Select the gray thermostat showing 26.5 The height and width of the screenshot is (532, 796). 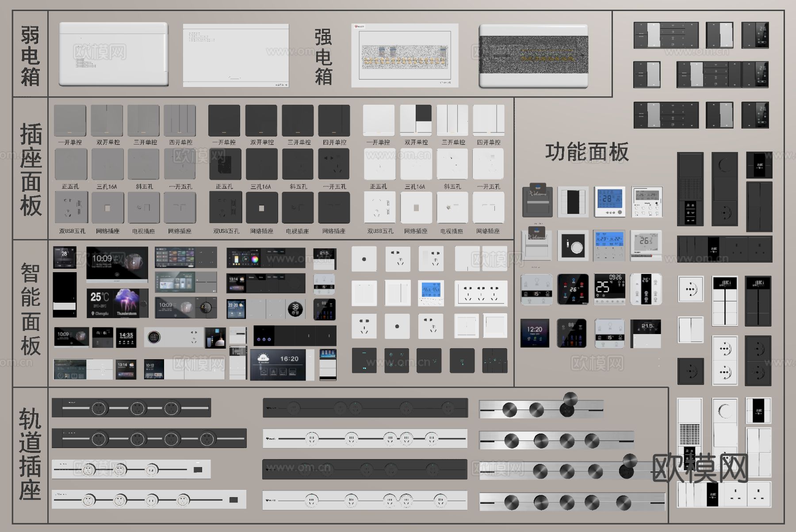(x=646, y=246)
